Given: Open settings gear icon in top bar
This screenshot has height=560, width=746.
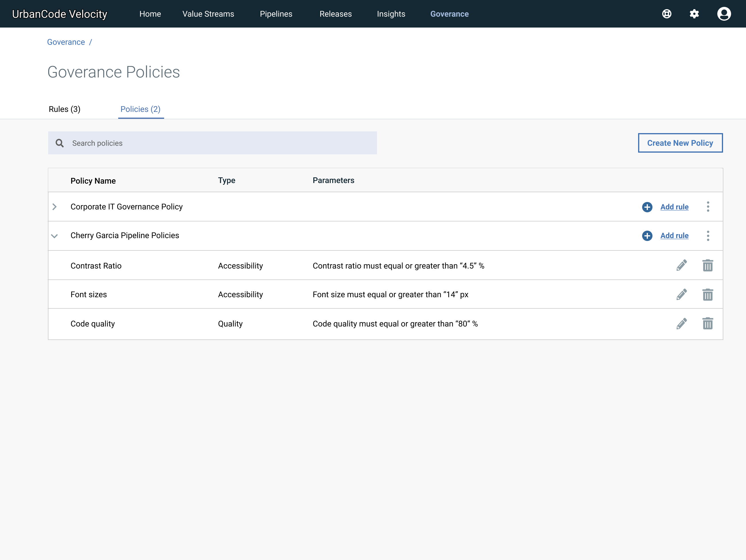Looking at the screenshot, I should (694, 14).
